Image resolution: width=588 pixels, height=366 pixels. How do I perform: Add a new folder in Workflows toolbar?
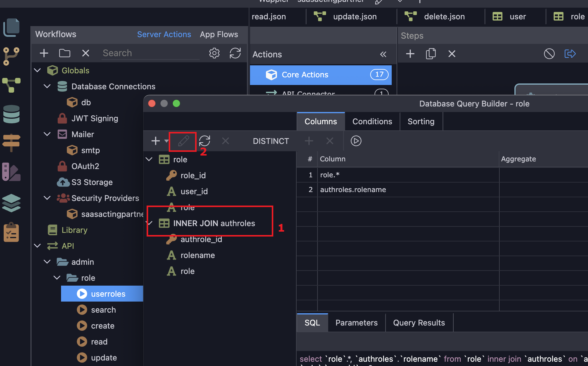pyautogui.click(x=65, y=53)
